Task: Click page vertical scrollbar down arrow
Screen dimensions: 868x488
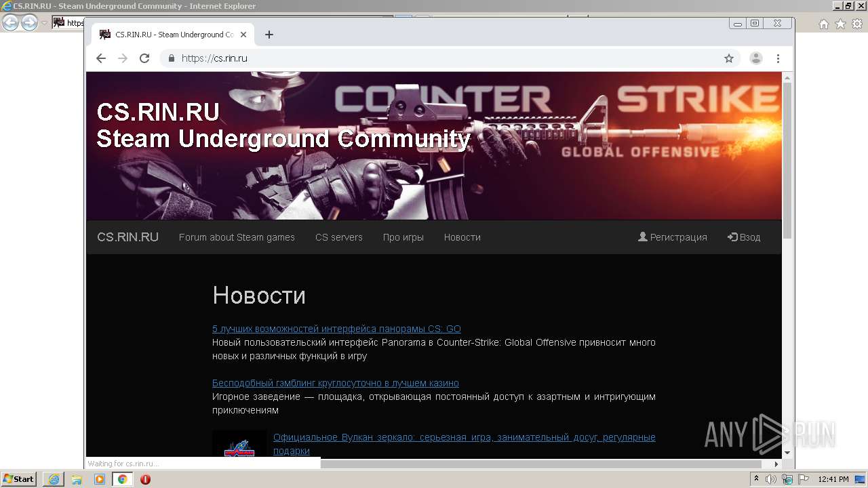Action: point(787,453)
